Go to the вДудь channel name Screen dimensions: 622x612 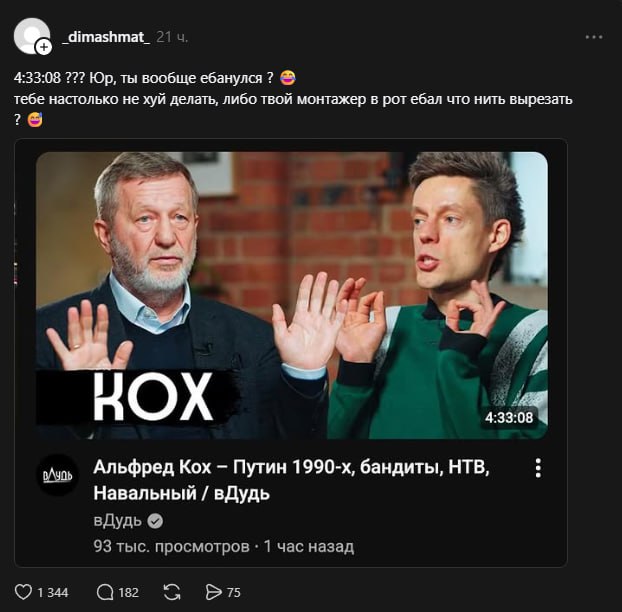117,521
